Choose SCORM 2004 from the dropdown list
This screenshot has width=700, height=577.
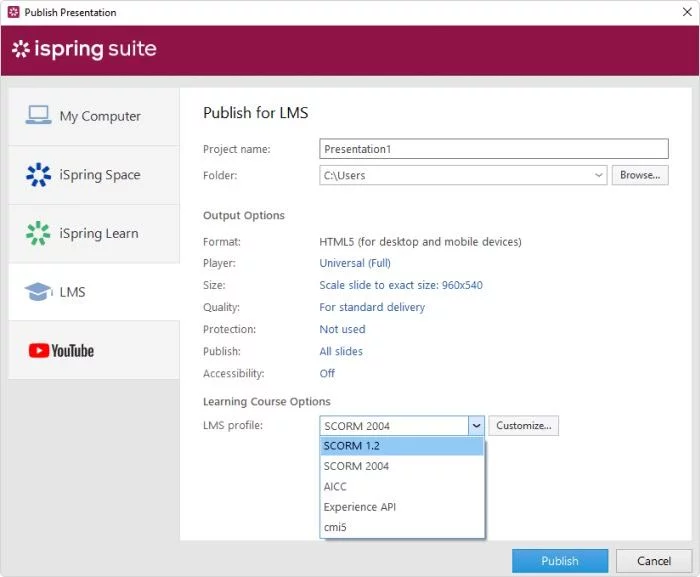coord(402,466)
